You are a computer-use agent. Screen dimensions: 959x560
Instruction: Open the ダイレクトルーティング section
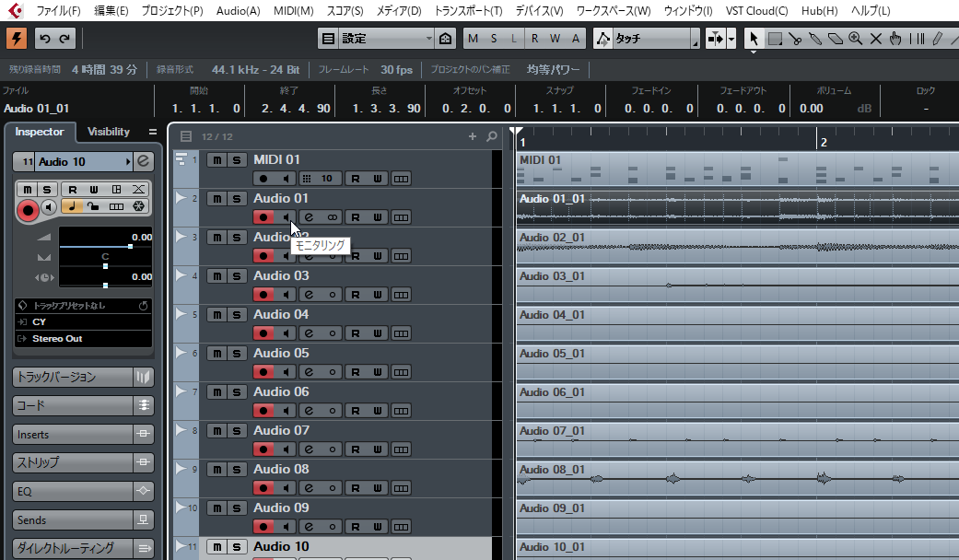(x=73, y=548)
